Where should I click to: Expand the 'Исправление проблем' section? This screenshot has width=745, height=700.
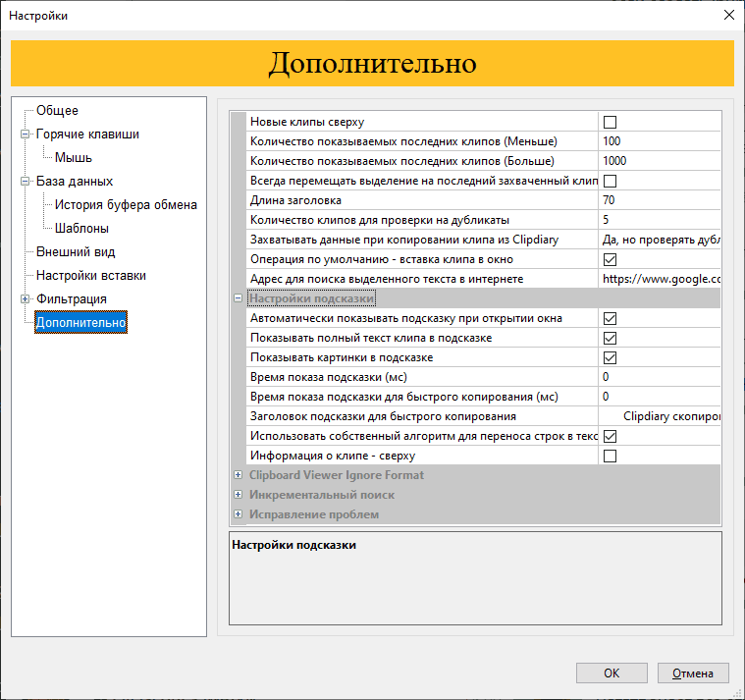click(238, 514)
